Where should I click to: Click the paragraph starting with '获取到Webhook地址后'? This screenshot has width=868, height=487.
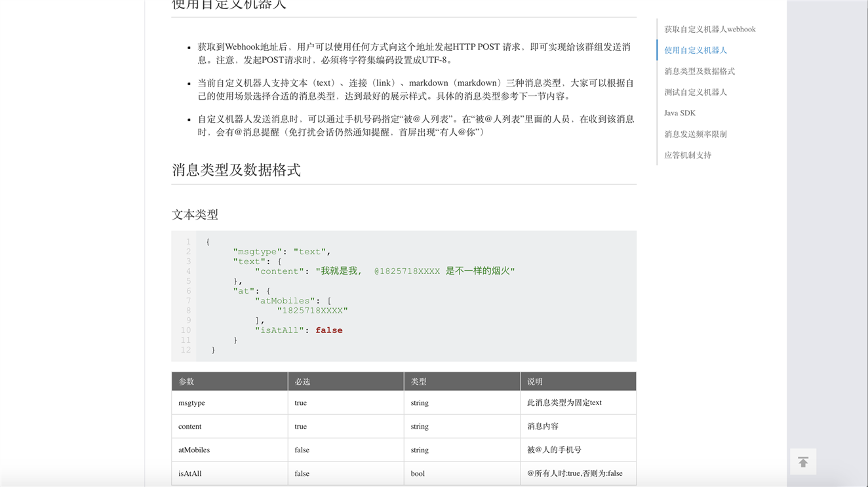(414, 54)
